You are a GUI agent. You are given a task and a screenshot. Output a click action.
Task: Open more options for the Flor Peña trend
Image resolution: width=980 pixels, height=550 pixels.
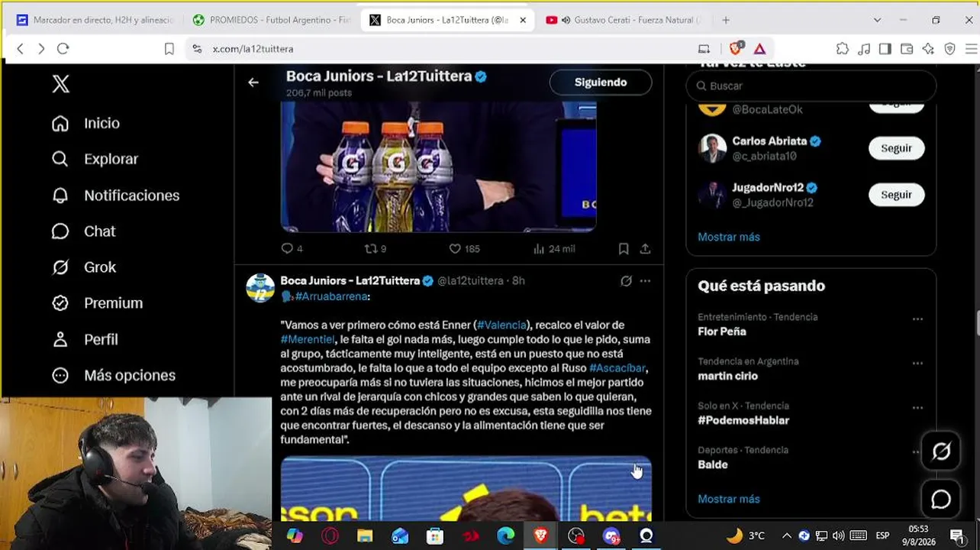click(917, 319)
